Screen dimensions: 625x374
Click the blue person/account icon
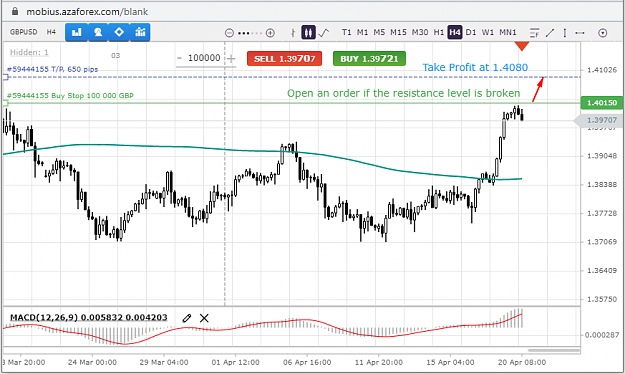(98, 32)
